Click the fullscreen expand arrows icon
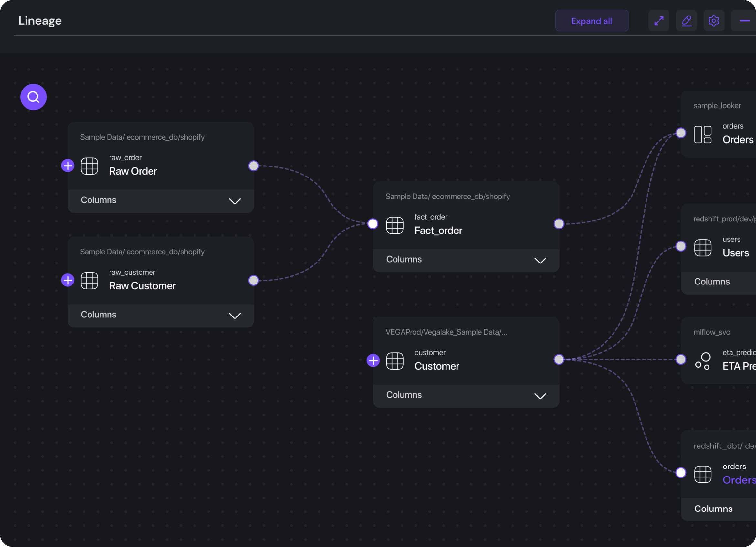The height and width of the screenshot is (547, 756). pyautogui.click(x=659, y=21)
